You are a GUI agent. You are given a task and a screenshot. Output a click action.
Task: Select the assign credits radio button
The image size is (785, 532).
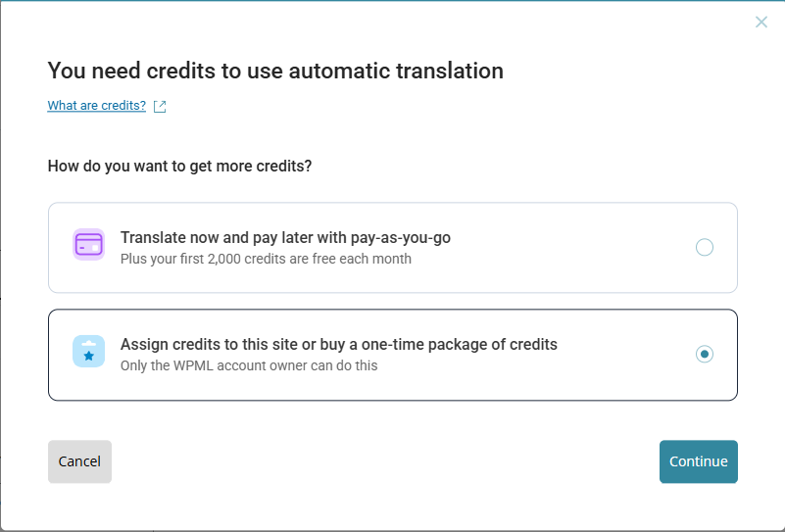coord(704,354)
